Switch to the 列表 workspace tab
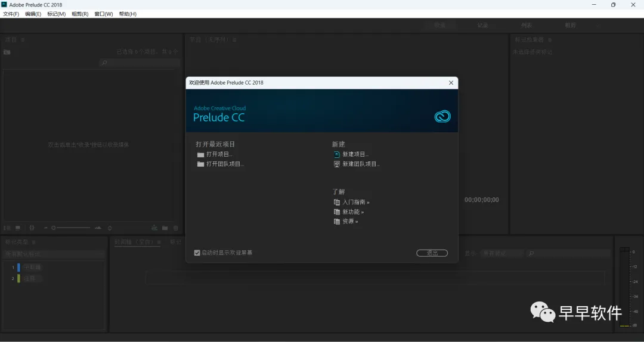This screenshot has height=342, width=644. 527,26
